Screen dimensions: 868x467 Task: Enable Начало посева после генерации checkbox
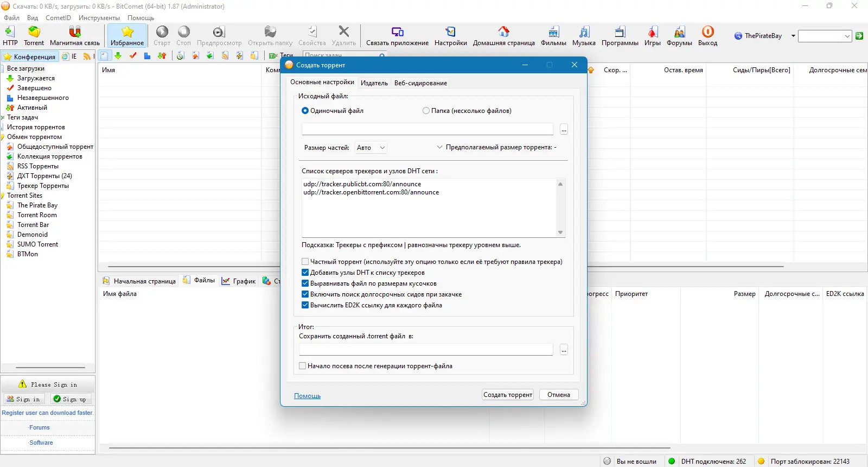302,366
